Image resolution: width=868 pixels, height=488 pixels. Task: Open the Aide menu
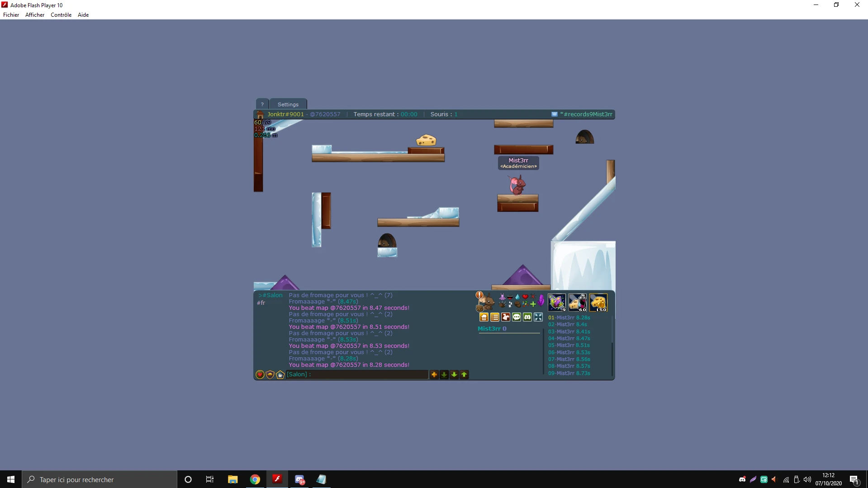(83, 15)
